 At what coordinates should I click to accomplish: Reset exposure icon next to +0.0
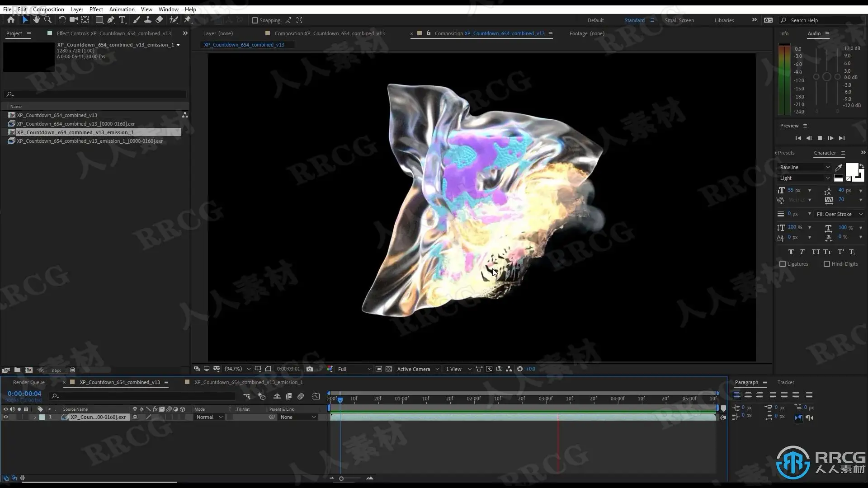(520, 369)
